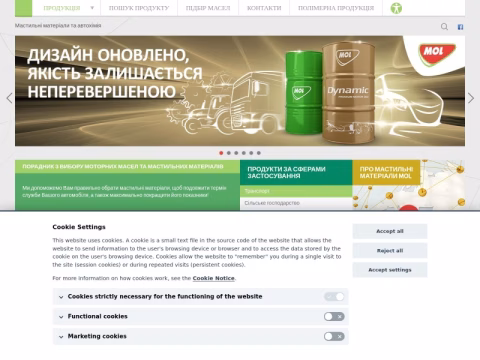Open the Facebook page icon
This screenshot has height=360, width=480.
click(x=460, y=27)
